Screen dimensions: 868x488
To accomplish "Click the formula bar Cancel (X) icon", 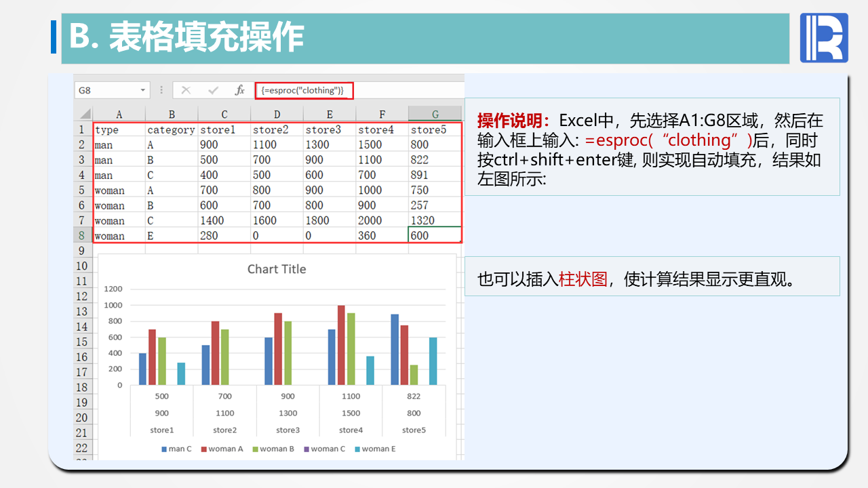I will point(186,90).
